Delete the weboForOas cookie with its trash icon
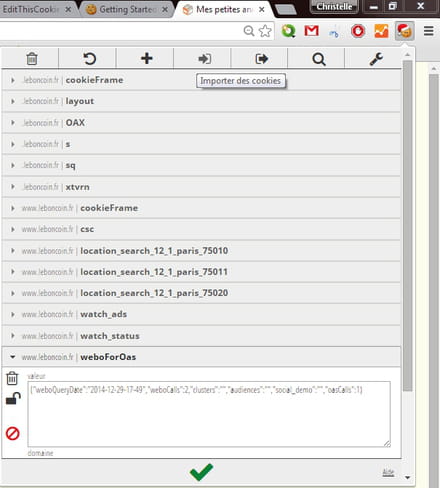The width and height of the screenshot is (440, 488). pyautogui.click(x=12, y=378)
